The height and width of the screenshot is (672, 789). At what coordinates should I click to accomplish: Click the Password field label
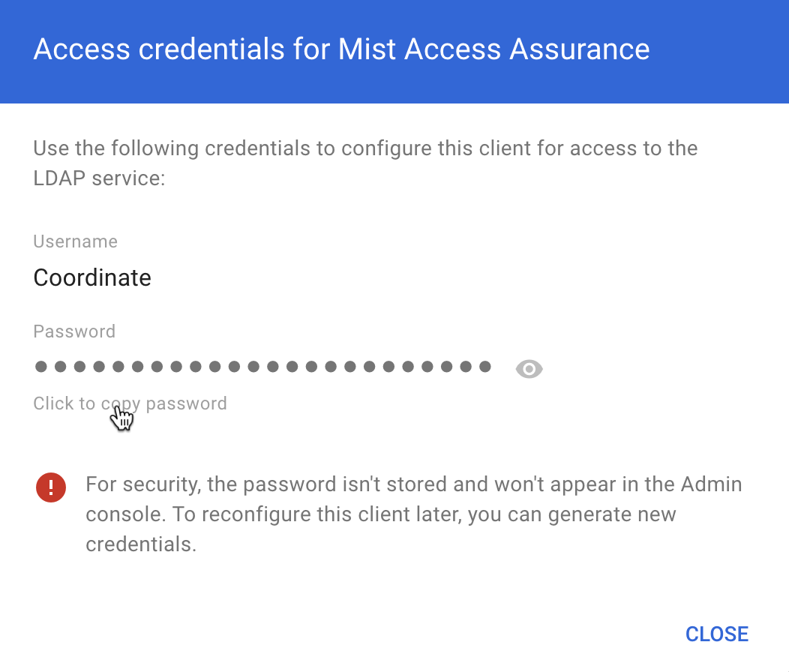[74, 331]
